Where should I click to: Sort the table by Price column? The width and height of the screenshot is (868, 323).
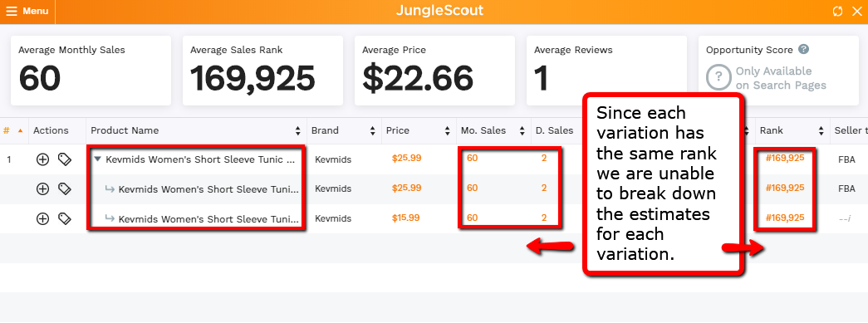419,131
